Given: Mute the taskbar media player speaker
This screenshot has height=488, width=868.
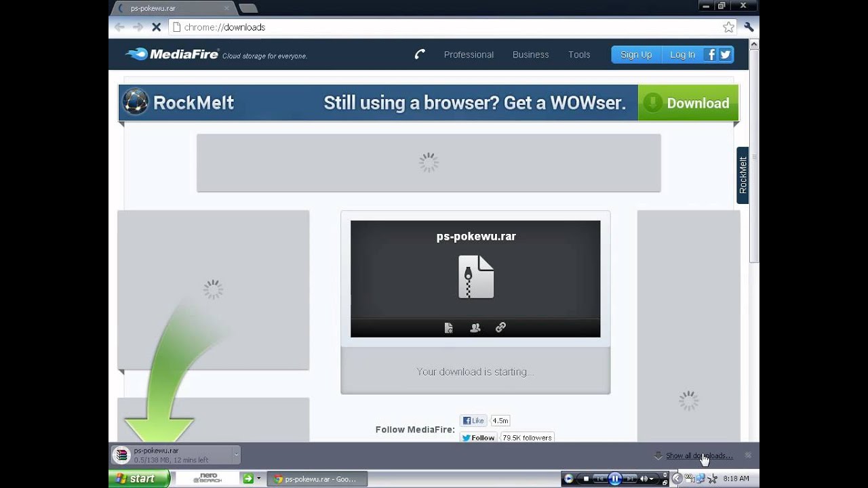Looking at the screenshot, I should [x=644, y=479].
